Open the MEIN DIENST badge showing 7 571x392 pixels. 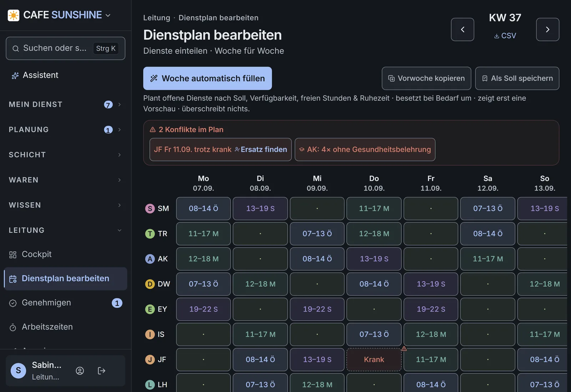coord(108,105)
